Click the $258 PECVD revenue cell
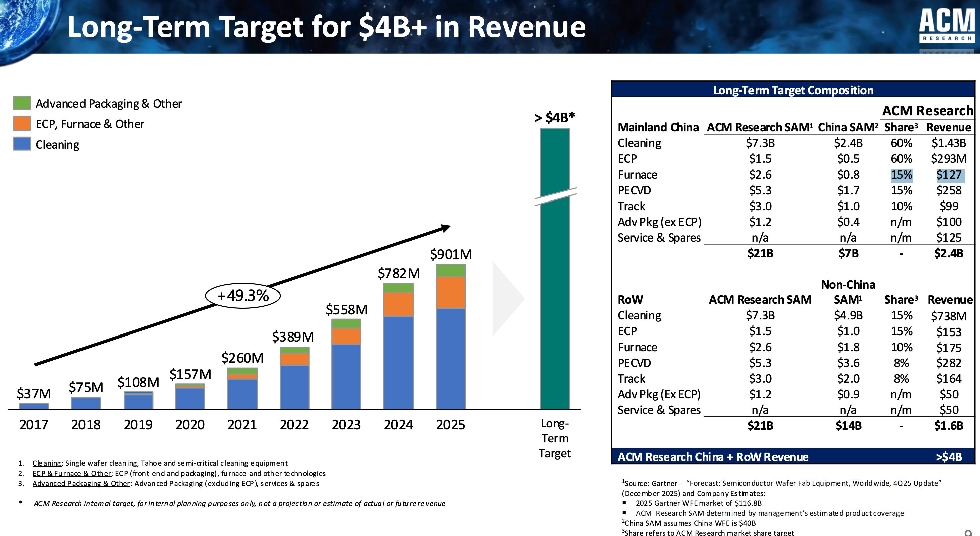 pos(949,190)
